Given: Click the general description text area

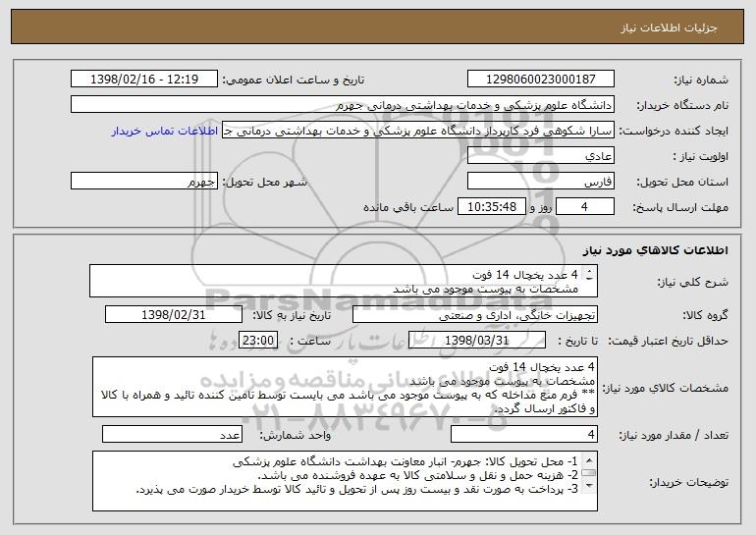Looking at the screenshot, I should [344, 281].
